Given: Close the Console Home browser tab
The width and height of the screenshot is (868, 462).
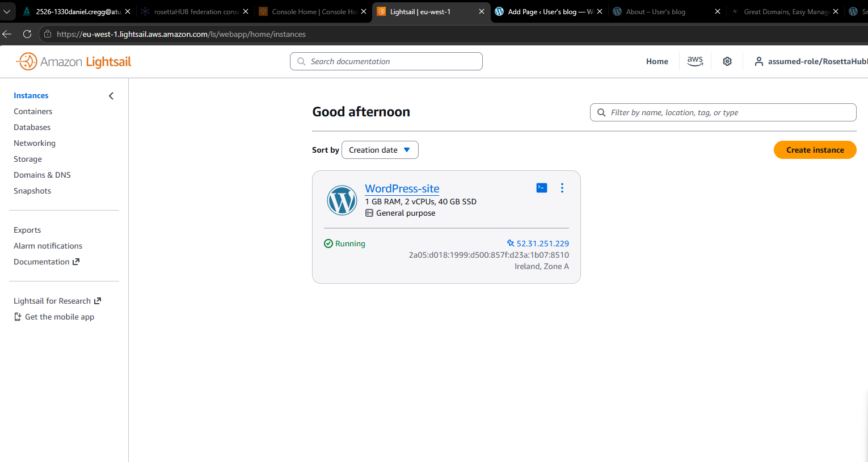Looking at the screenshot, I should 364,11.
